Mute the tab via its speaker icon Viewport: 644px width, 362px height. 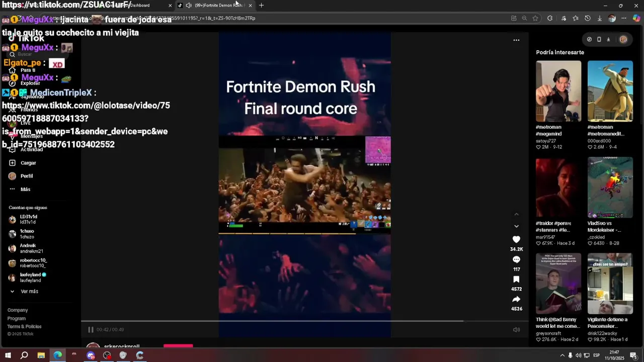tap(189, 6)
